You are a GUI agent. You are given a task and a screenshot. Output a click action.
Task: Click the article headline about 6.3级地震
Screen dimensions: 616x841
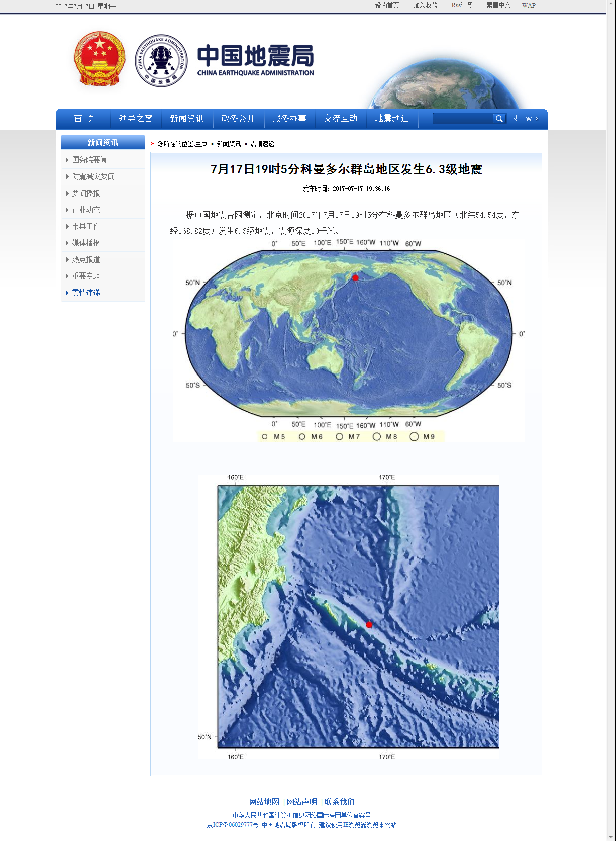(x=347, y=169)
